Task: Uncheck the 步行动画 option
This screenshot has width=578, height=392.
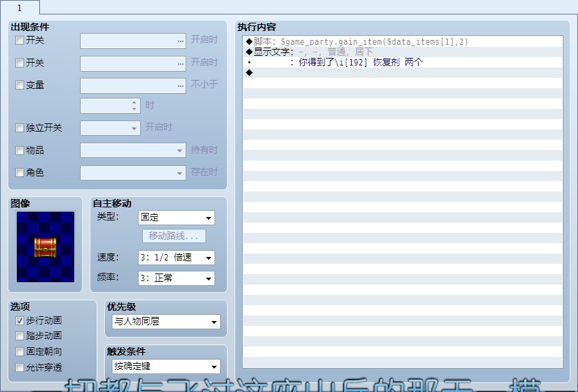Action: (x=19, y=321)
